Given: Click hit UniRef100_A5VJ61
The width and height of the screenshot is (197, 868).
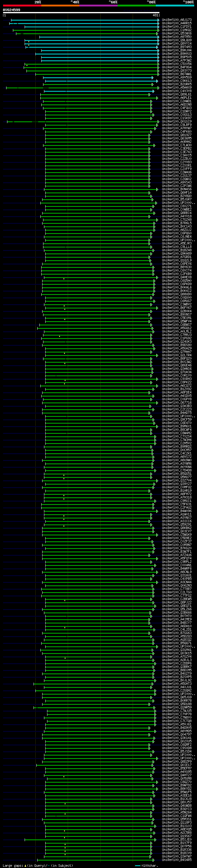Looking at the screenshot, I should click(x=177, y=724).
